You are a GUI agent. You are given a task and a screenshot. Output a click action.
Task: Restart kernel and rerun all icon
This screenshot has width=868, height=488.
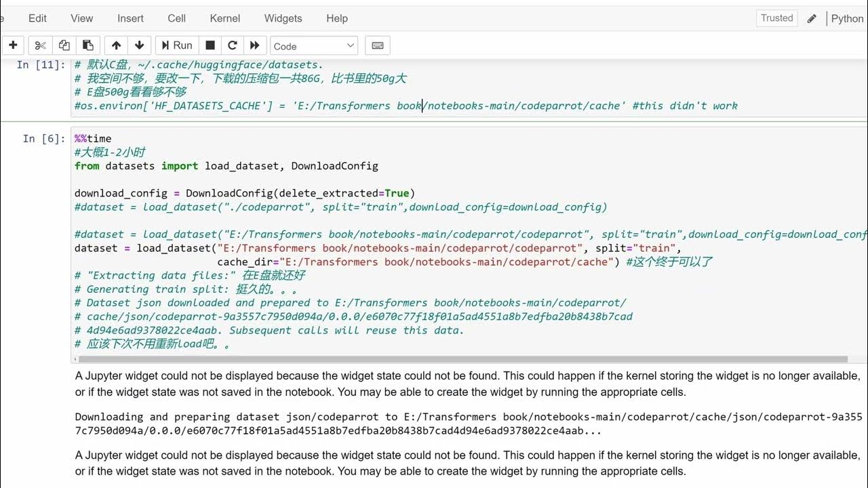pos(255,45)
